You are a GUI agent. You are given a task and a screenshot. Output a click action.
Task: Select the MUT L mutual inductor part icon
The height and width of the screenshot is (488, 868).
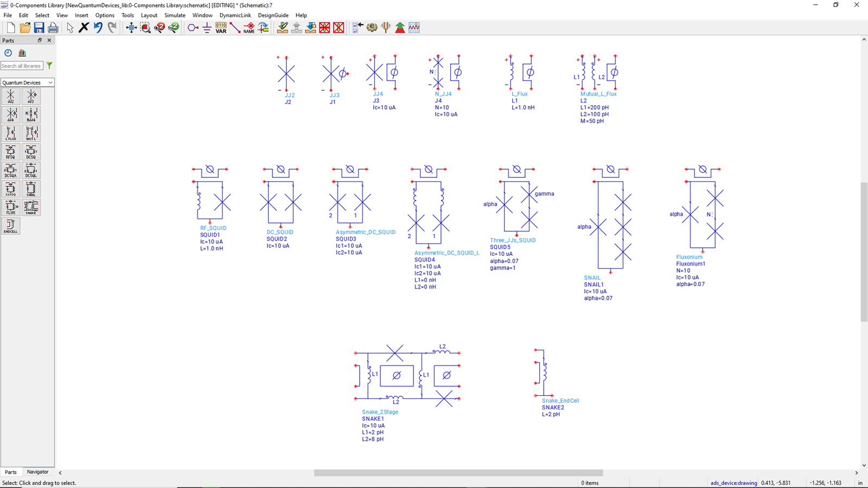pos(31,133)
